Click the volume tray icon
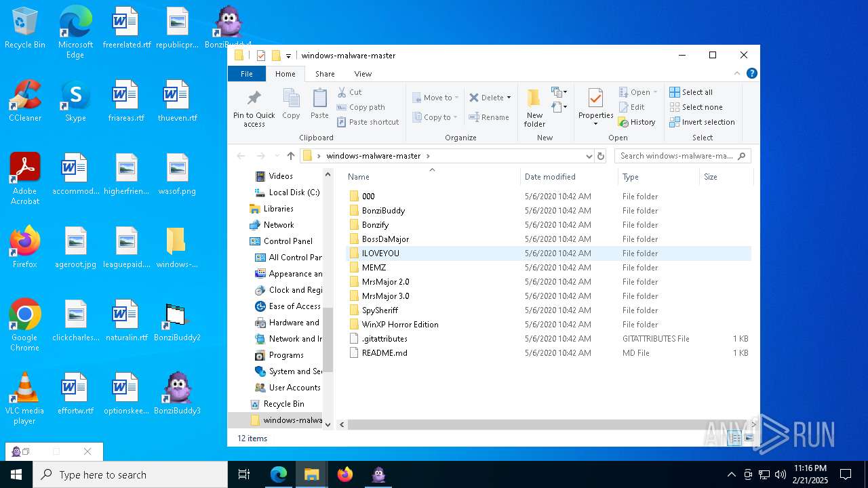This screenshot has width=868, height=488. (781, 474)
